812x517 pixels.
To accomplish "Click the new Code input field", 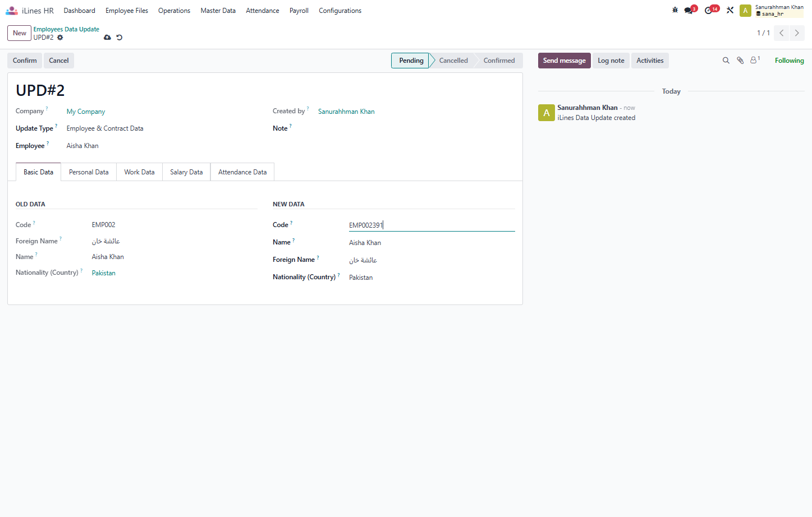I will [432, 225].
